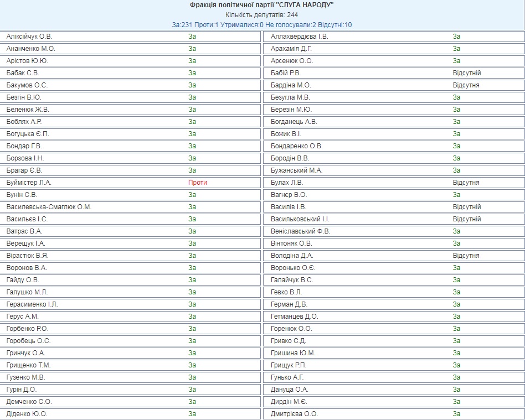Image resolution: width=525 pixels, height=420 pixels.
Task: Click the name Аллахвердієва І.В.
Action: click(x=300, y=37)
